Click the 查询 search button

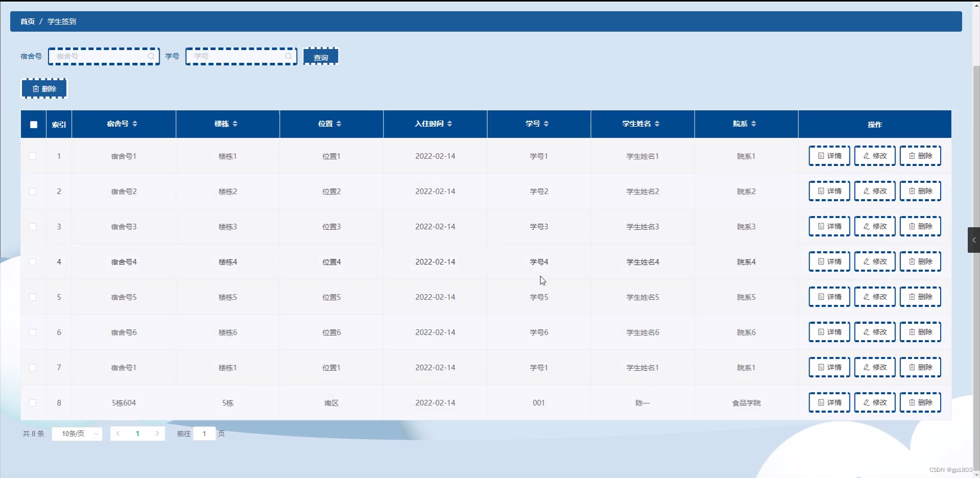pyautogui.click(x=321, y=56)
